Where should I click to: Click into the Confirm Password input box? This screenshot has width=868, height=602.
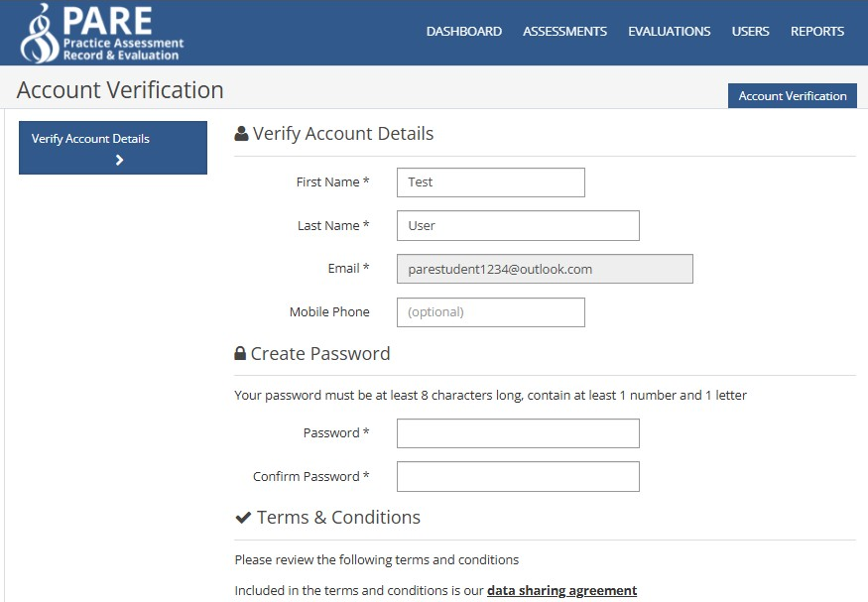(x=518, y=476)
